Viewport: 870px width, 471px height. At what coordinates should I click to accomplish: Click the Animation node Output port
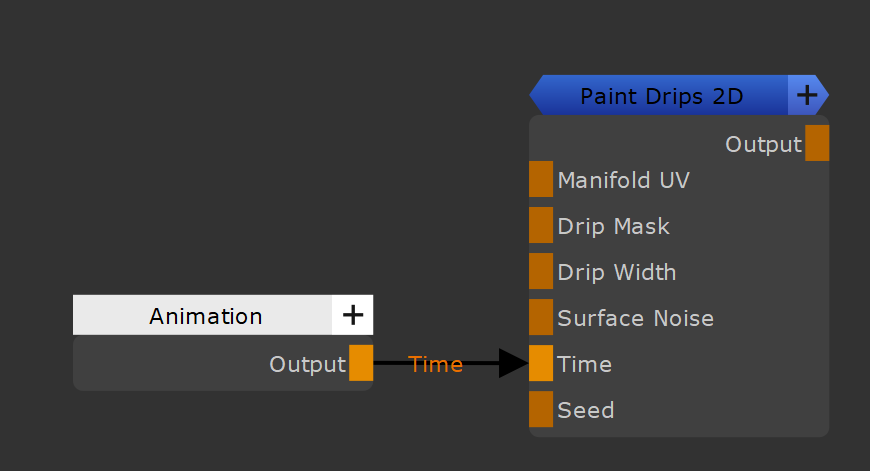point(361,363)
